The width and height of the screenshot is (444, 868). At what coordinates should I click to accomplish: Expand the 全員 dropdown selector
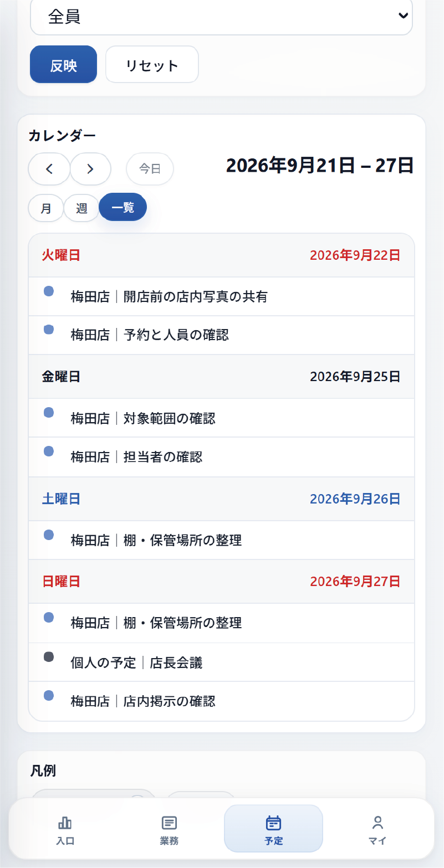pos(221,17)
